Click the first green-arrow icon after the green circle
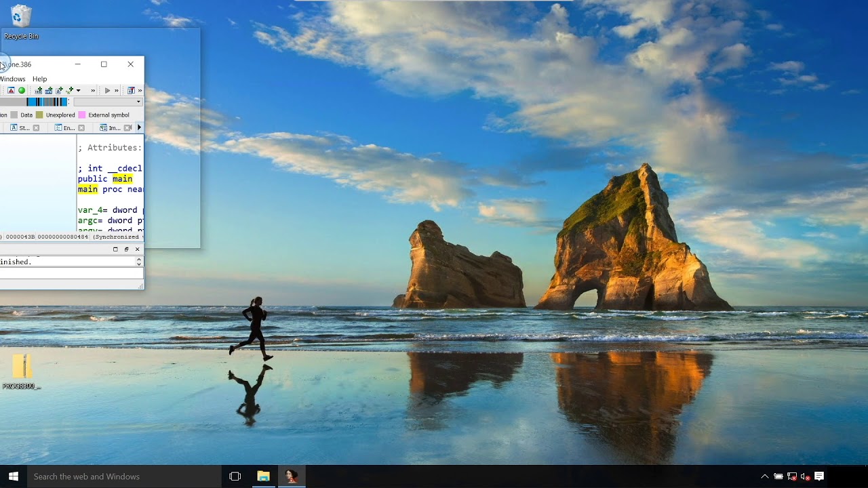 [39, 90]
